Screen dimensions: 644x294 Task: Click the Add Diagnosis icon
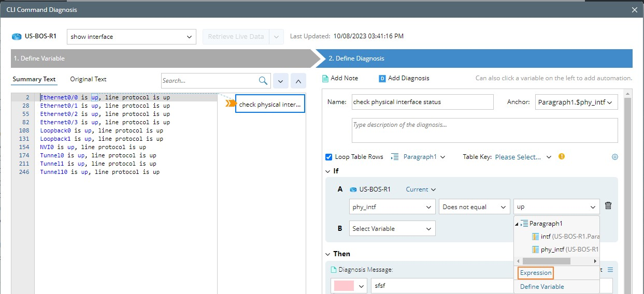point(382,78)
